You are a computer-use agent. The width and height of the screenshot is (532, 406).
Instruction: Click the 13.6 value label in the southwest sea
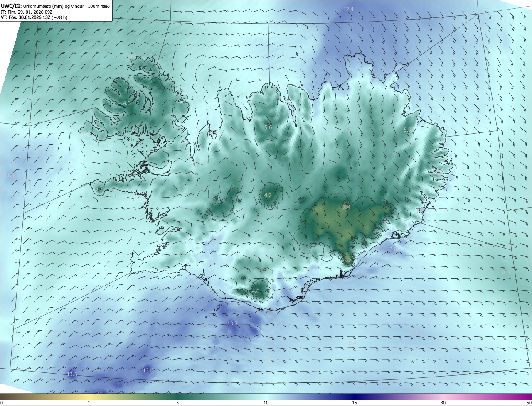(x=148, y=370)
